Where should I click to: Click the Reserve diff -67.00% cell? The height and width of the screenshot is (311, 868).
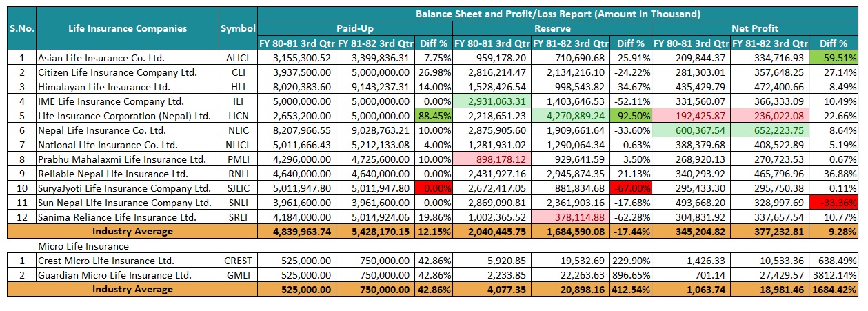[x=630, y=188]
